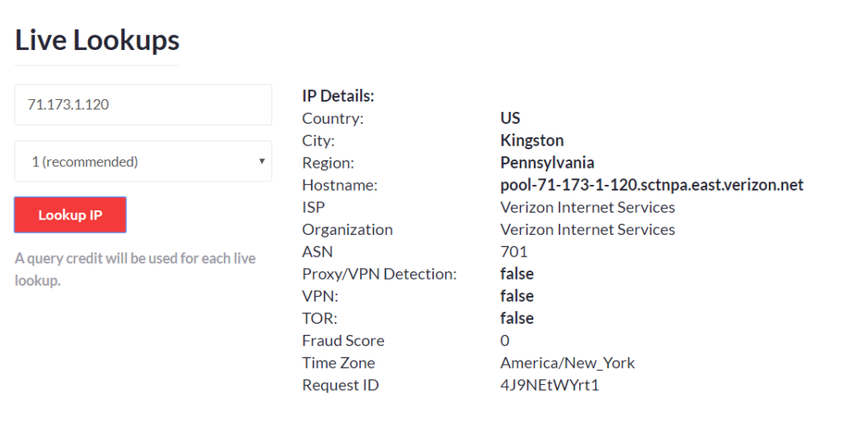Click the IP Details label
The height and width of the screenshot is (446, 868).
[x=338, y=96]
